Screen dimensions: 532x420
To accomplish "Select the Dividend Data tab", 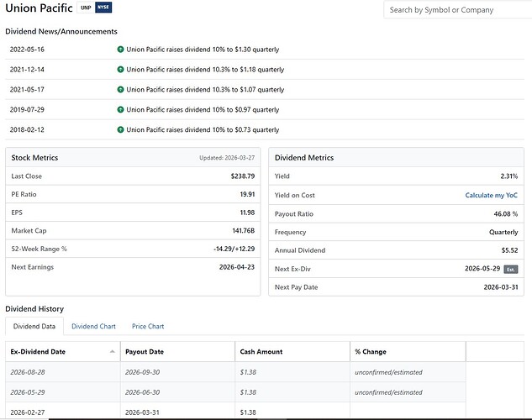I will tap(34, 327).
